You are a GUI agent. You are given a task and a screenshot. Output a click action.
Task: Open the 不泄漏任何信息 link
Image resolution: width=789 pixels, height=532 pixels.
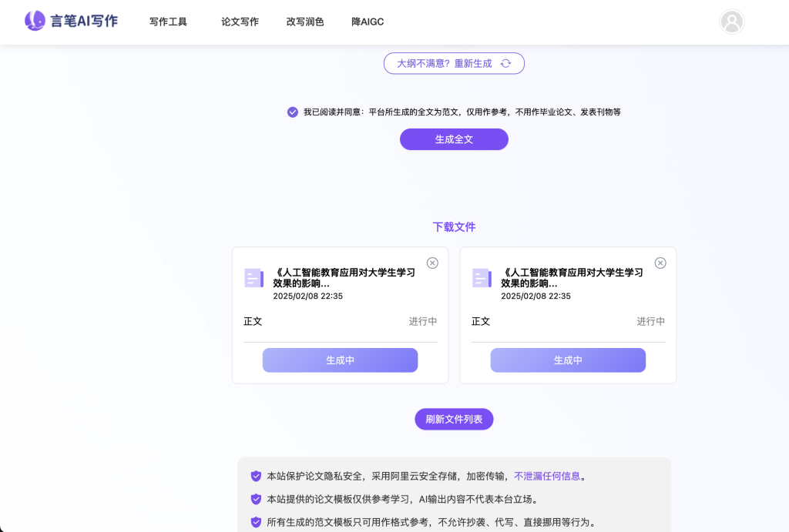pos(547,476)
